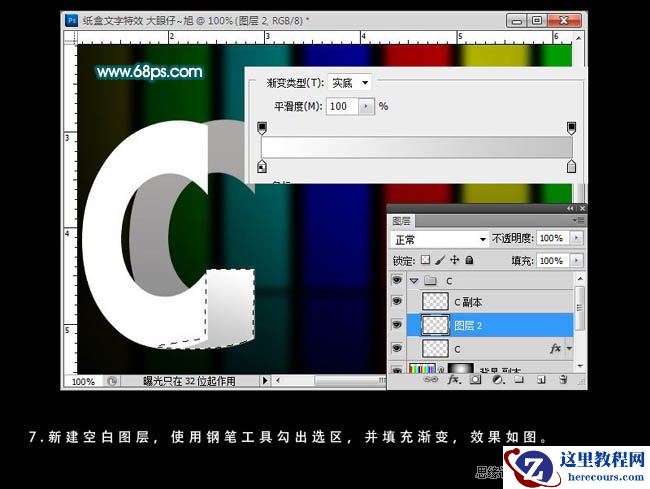Image resolution: width=650 pixels, height=489 pixels.
Task: Click the layer C thumbnail
Action: (435, 349)
